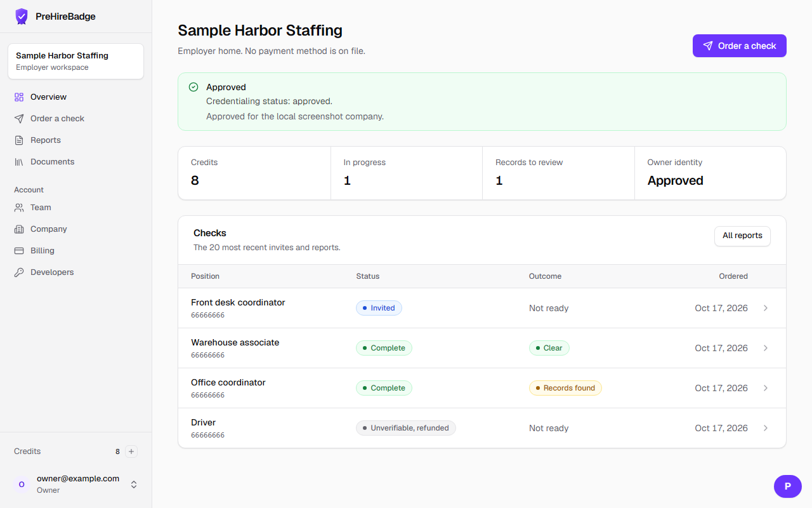The image size is (812, 508).
Task: Open the purple 'P' floating button
Action: pyautogui.click(x=788, y=486)
